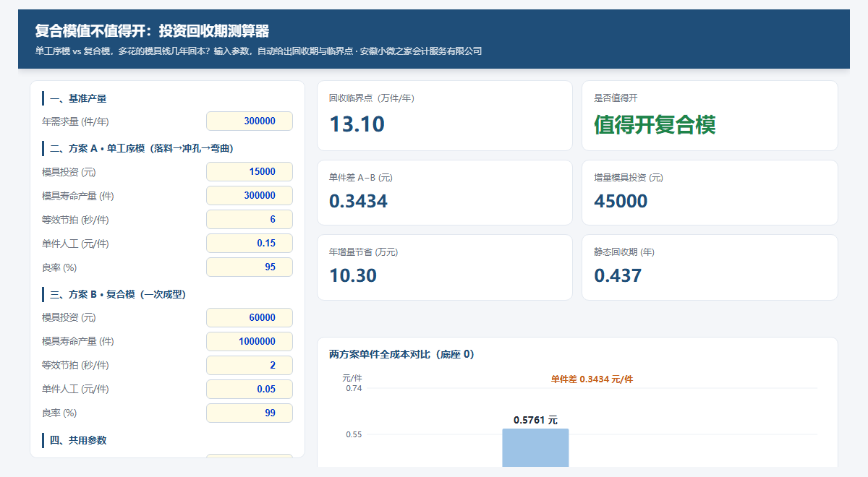The height and width of the screenshot is (477, 868).
Task: Click the chart title 两方案单件全成本对比
Action: (401, 354)
